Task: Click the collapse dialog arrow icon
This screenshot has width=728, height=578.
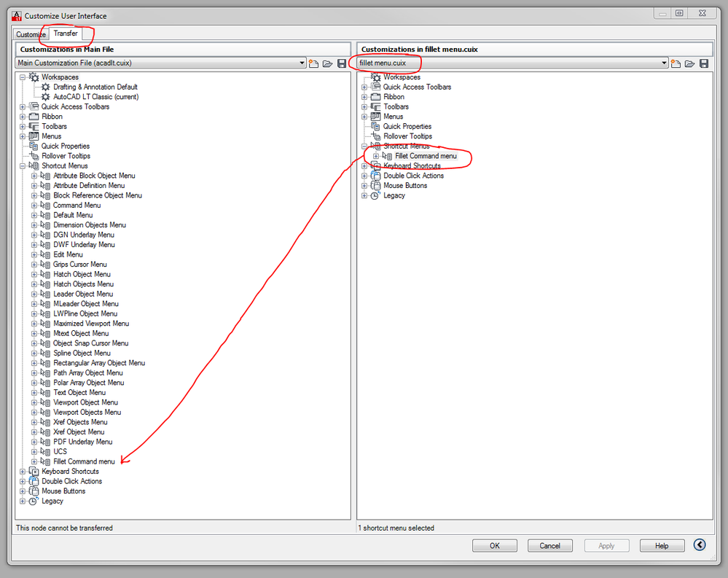Action: tap(700, 544)
